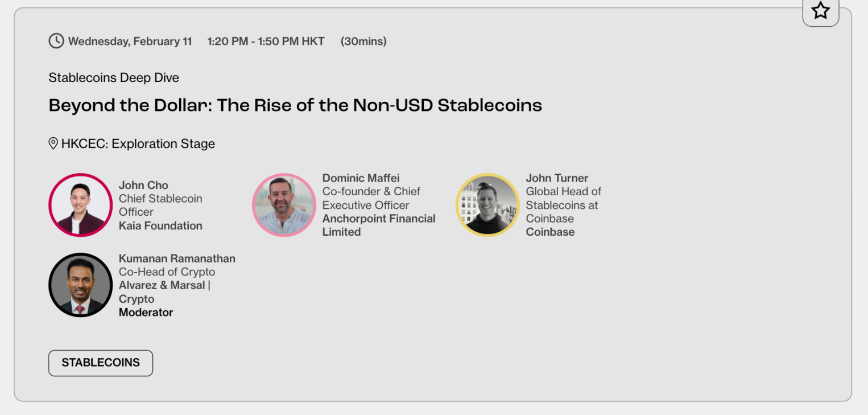This screenshot has height=415, width=868.
Task: Click the location pin icon
Action: tap(53, 143)
